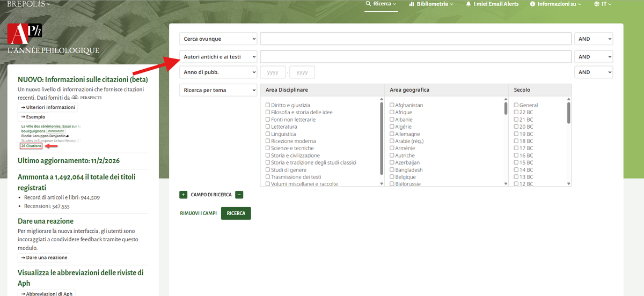This screenshot has width=644, height=296.
Task: Open the Cerca ovunque field dropdown
Action: (x=218, y=39)
